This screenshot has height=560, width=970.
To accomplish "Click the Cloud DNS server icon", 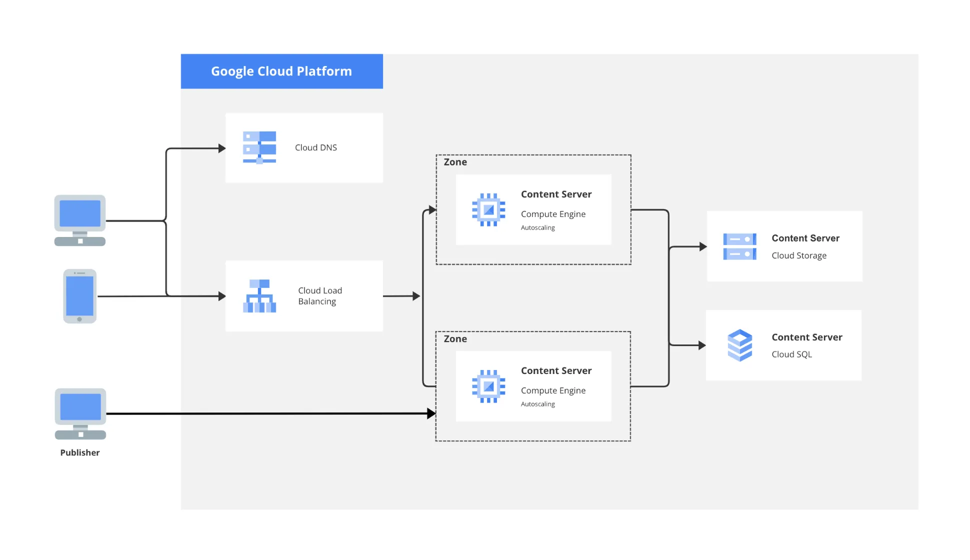I will click(x=259, y=147).
